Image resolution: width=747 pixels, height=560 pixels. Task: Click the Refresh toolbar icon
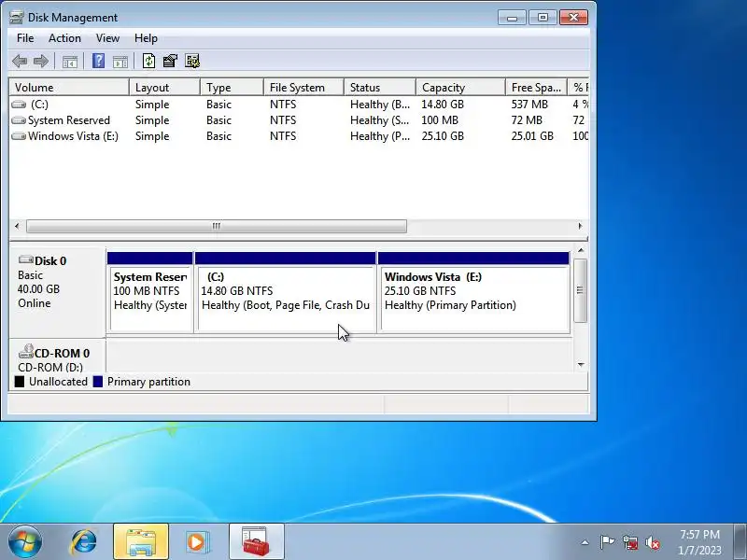pyautogui.click(x=148, y=61)
